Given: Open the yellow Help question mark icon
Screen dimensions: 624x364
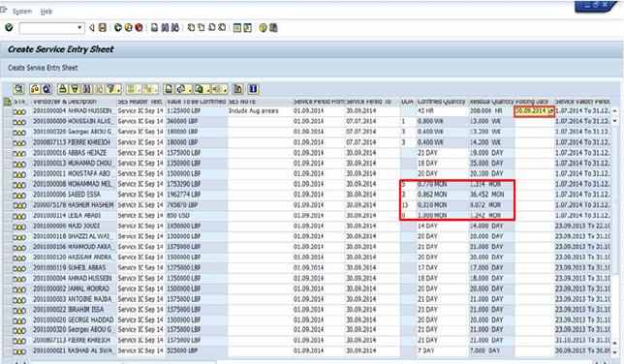Looking at the screenshot, I should 263,27.
